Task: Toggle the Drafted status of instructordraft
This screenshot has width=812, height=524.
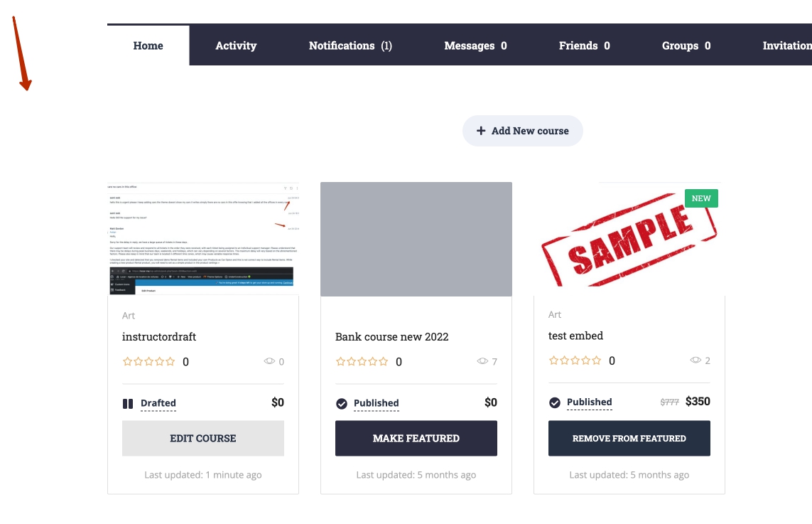Action: (x=158, y=403)
